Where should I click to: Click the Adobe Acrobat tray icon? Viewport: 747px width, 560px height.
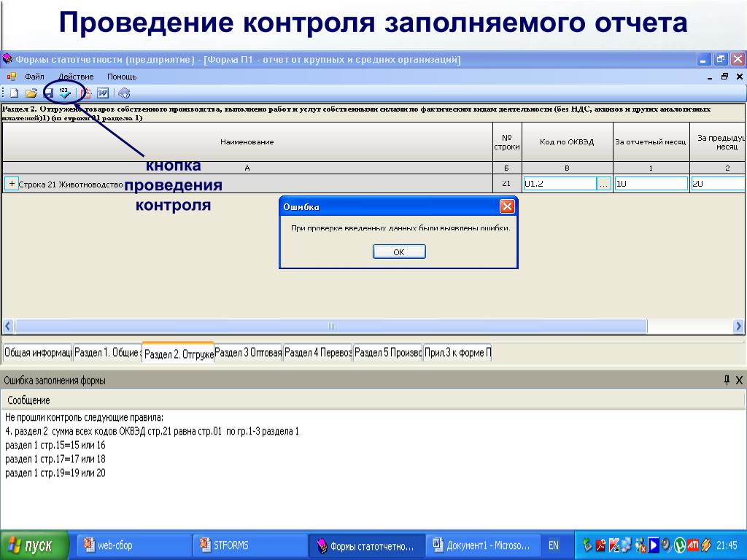tap(601, 545)
